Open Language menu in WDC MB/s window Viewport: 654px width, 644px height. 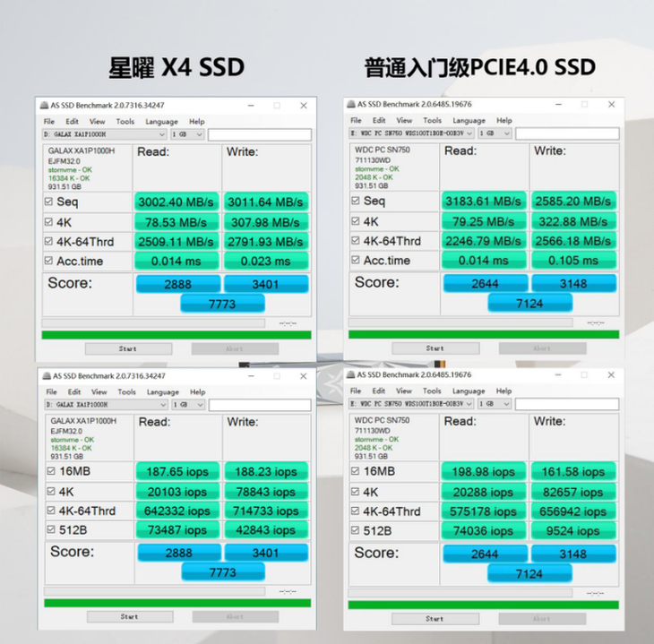[469, 121]
